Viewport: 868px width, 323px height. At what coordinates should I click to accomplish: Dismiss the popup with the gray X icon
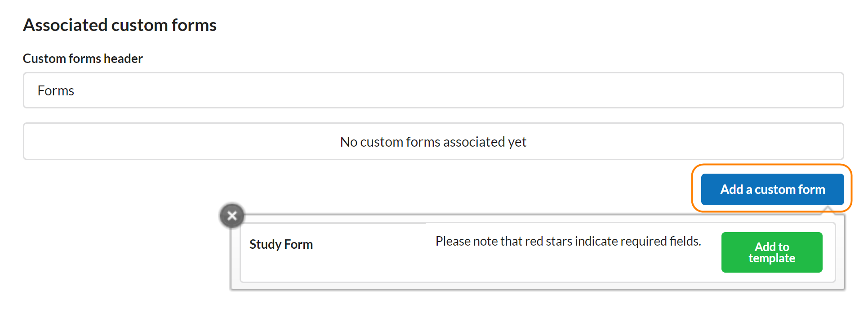click(x=232, y=216)
